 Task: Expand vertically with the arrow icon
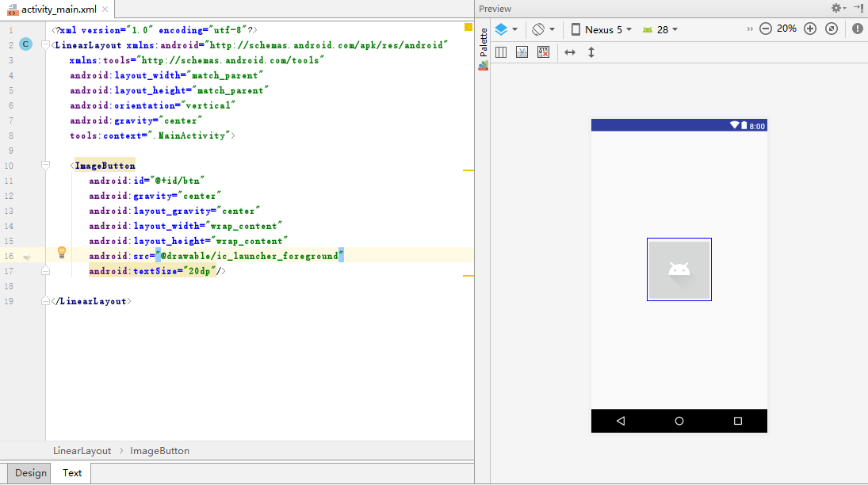[x=591, y=52]
